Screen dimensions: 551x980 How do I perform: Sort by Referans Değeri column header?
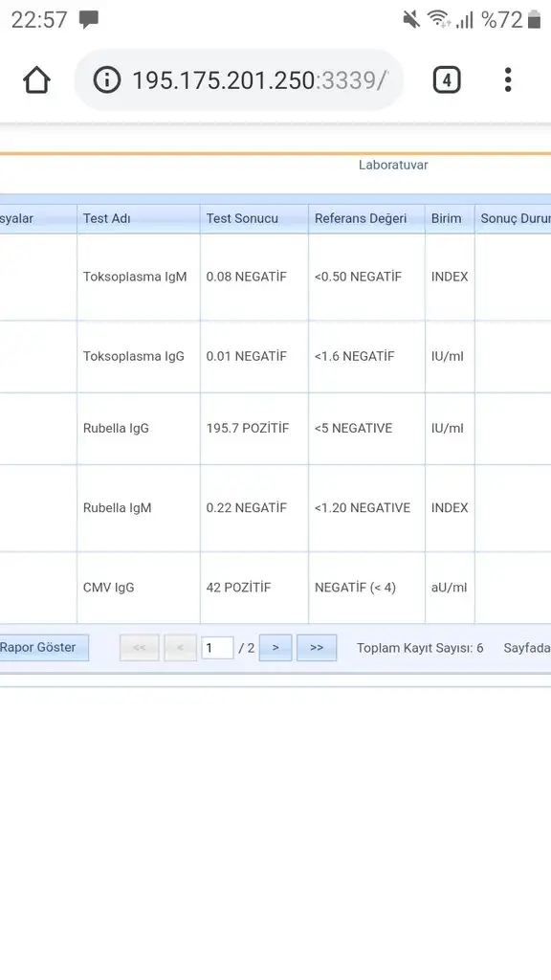(x=366, y=219)
